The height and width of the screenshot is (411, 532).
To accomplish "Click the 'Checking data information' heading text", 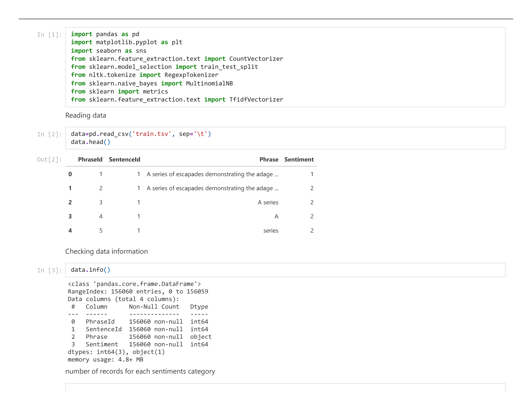I will 106,251.
